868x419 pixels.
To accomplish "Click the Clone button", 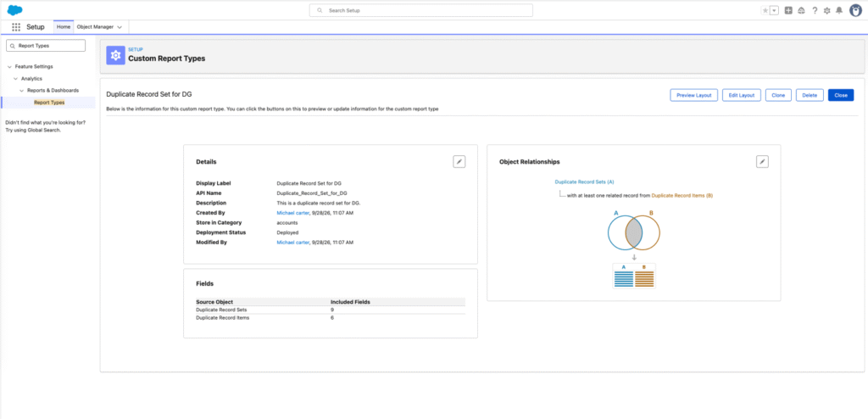I will pos(778,95).
